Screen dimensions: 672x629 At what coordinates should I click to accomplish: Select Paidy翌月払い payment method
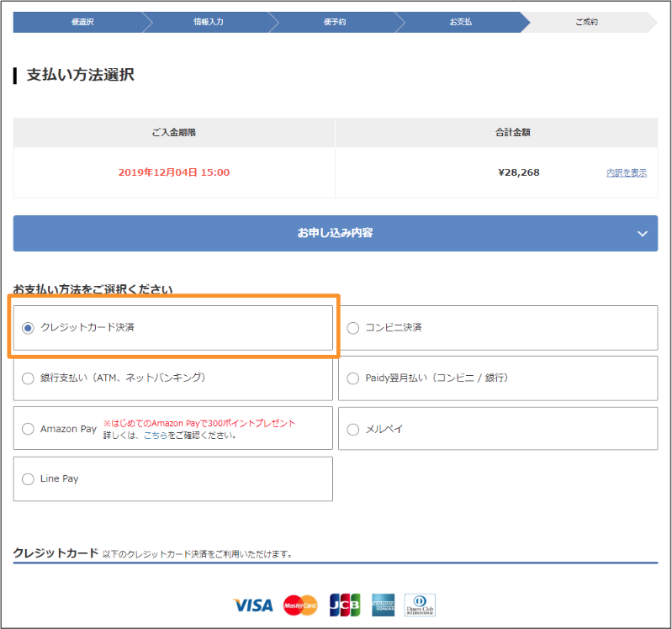click(x=353, y=378)
